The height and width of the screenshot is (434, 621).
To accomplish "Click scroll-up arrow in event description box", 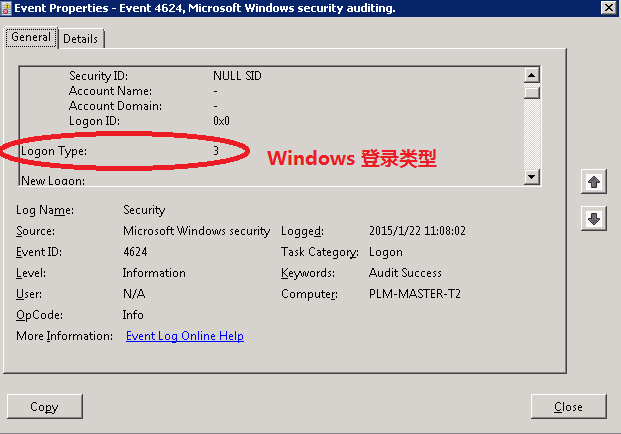I will 531,75.
